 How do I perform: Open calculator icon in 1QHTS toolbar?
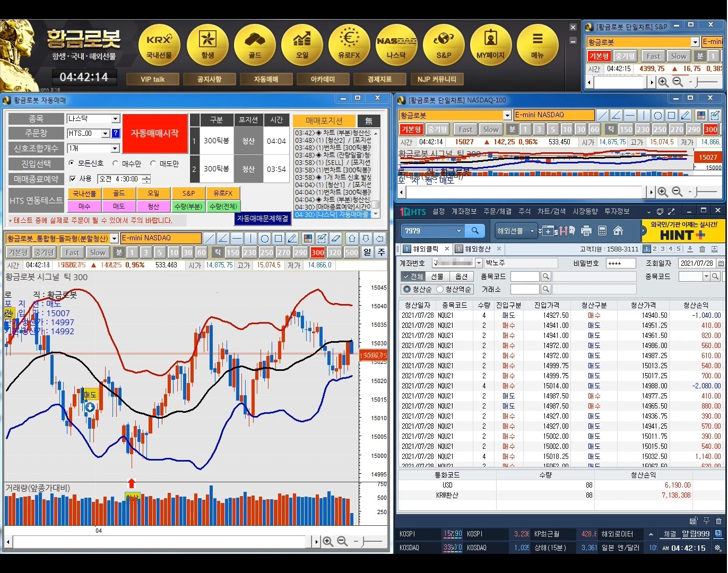click(x=602, y=231)
